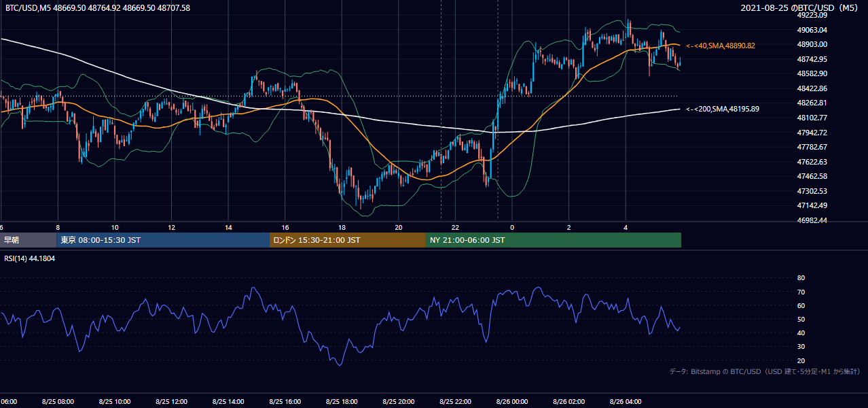The image size is (868, 408).
Task: Click the RSI 50 level label
Action: coord(801,320)
